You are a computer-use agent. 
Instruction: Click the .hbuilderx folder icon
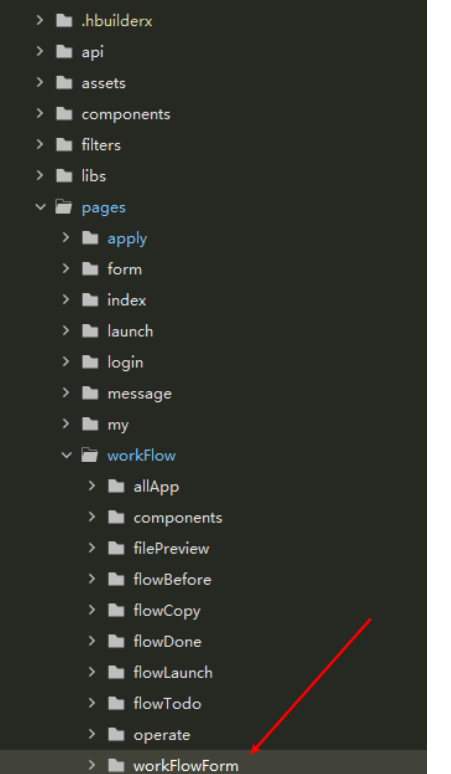[x=64, y=21]
